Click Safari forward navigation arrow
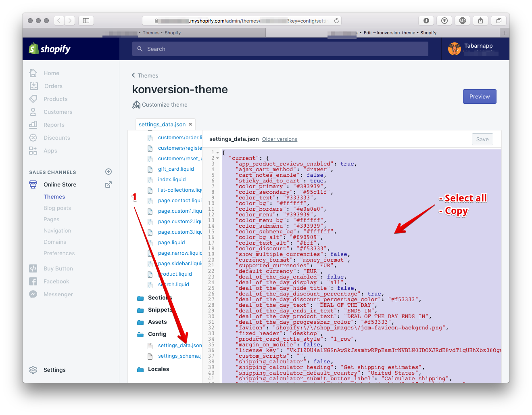532x415 pixels. pyautogui.click(x=70, y=20)
